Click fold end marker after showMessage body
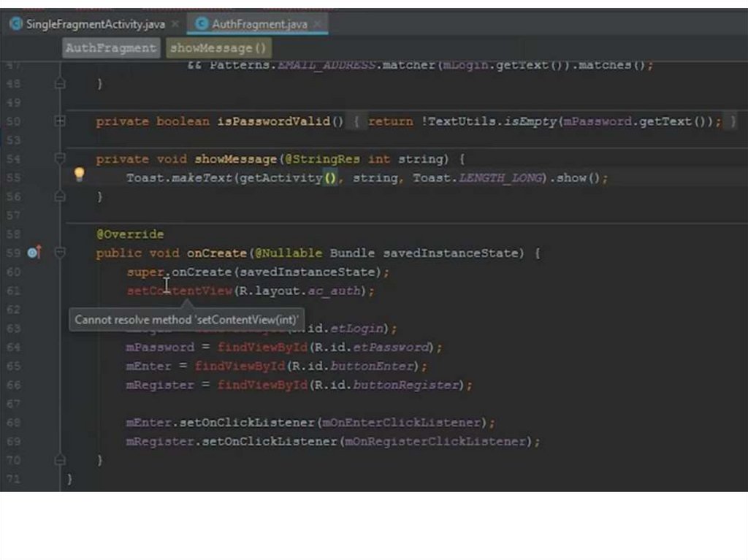This screenshot has width=748, height=560. pyautogui.click(x=61, y=196)
